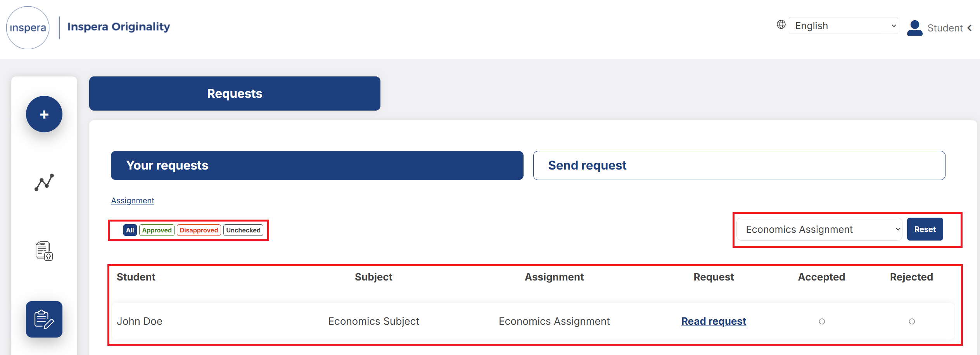The width and height of the screenshot is (980, 355).
Task: Open the Read request link
Action: pos(714,321)
